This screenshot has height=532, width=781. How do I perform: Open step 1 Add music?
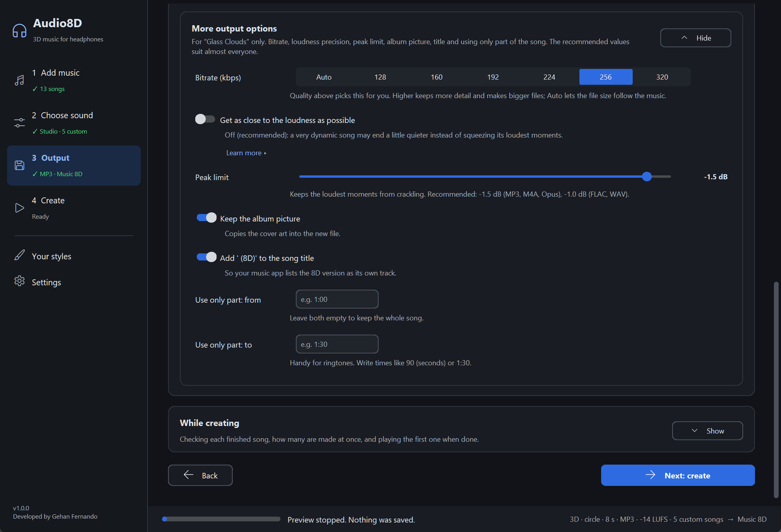pyautogui.click(x=74, y=80)
